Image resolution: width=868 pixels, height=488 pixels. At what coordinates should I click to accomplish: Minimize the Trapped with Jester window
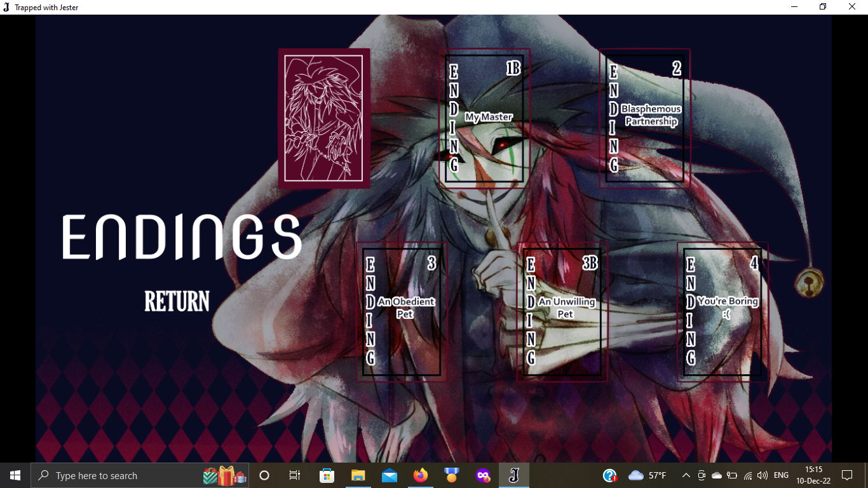coord(794,7)
